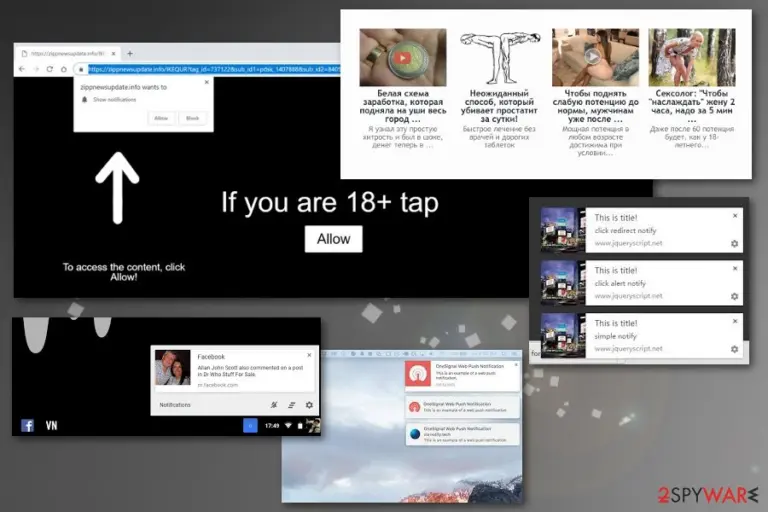
Task: Select the zippnewsupdate.info browser tab
Action: click(69, 53)
